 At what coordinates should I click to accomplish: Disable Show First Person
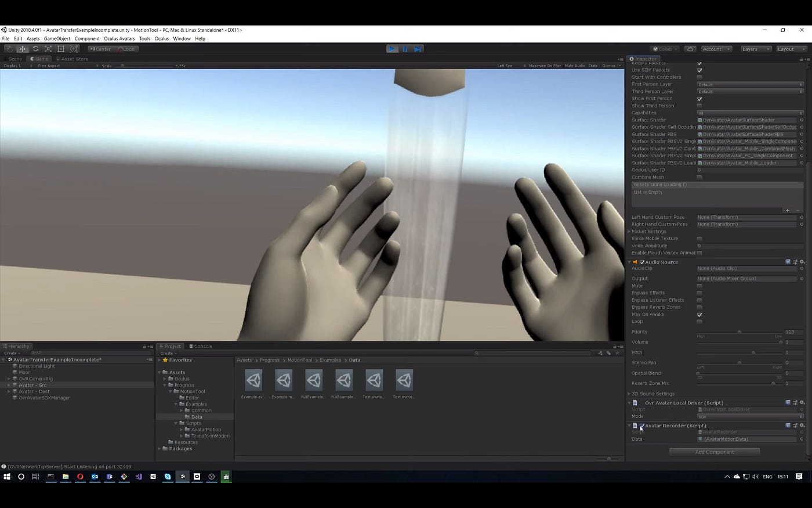pyautogui.click(x=699, y=99)
